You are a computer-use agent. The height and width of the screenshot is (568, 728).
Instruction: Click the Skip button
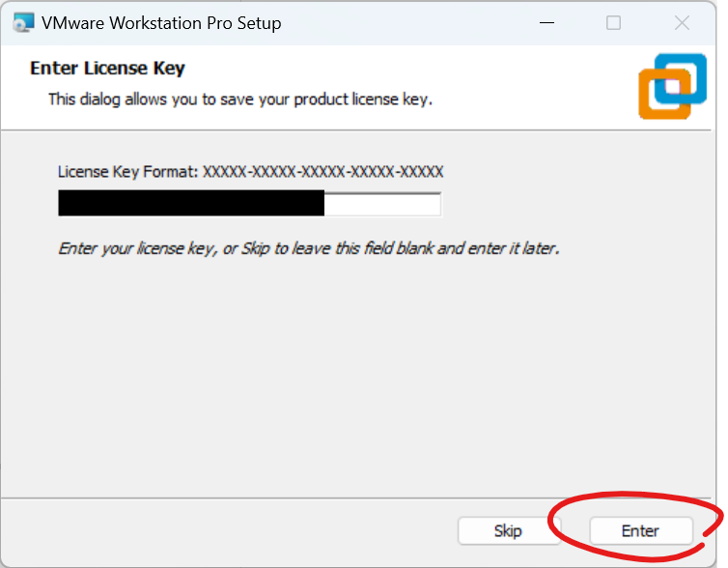coord(508,530)
